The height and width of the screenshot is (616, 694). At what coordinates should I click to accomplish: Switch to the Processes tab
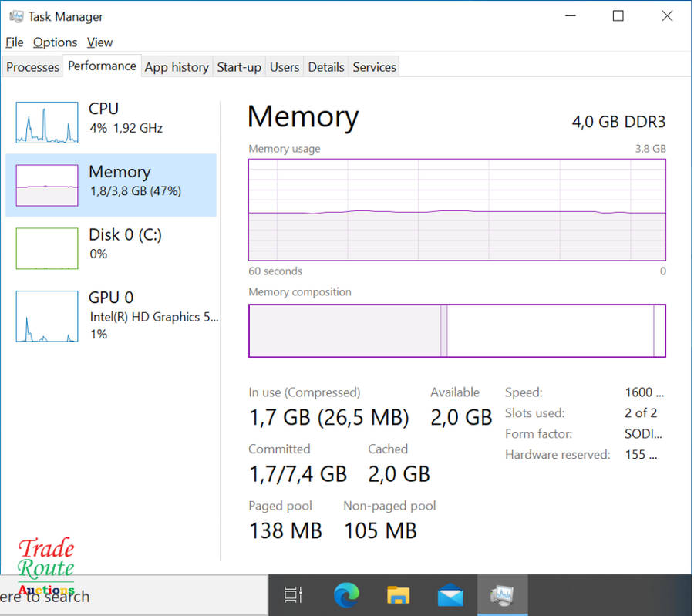32,67
